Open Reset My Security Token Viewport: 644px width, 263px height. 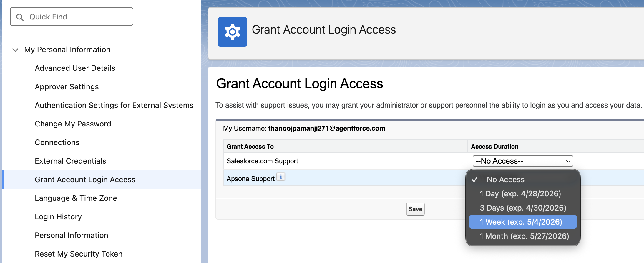click(79, 254)
